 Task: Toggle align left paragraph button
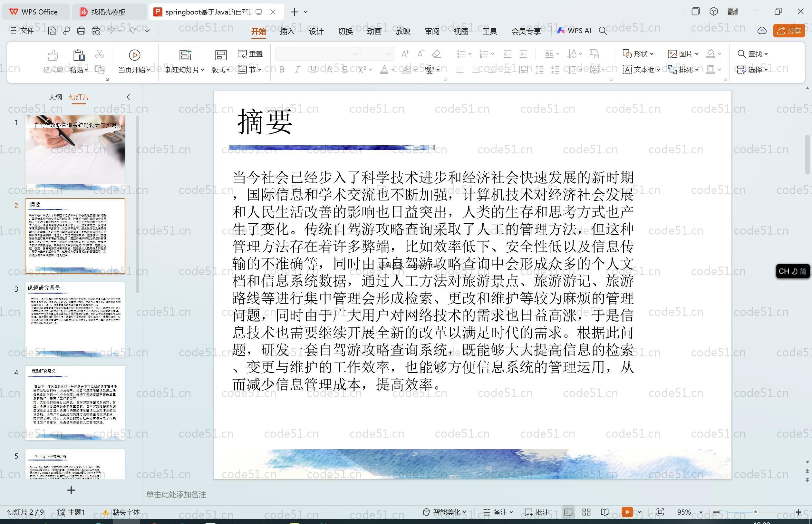click(460, 70)
